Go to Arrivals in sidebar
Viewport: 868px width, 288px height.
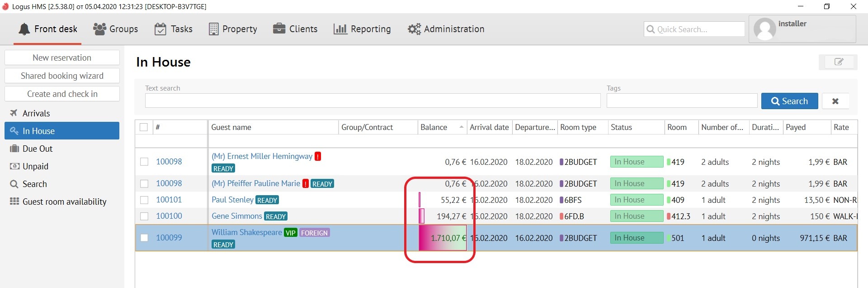(x=36, y=113)
